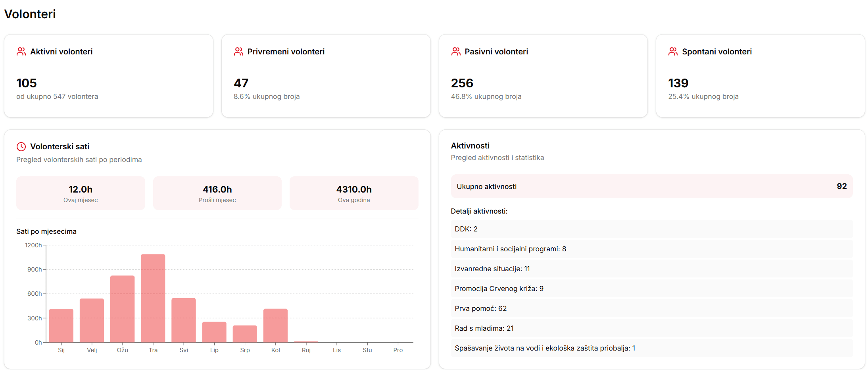Click the Volonteri page heading

tap(30, 14)
